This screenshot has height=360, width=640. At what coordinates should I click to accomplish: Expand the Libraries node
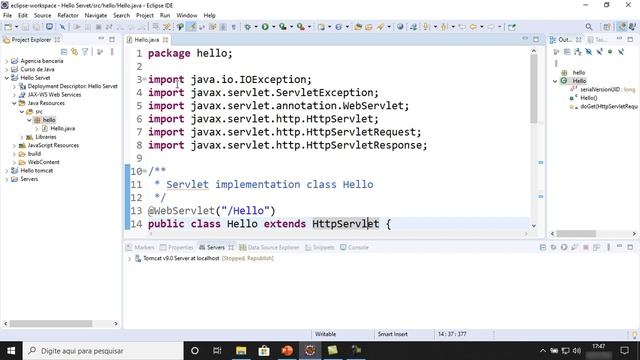pyautogui.click(x=22, y=137)
